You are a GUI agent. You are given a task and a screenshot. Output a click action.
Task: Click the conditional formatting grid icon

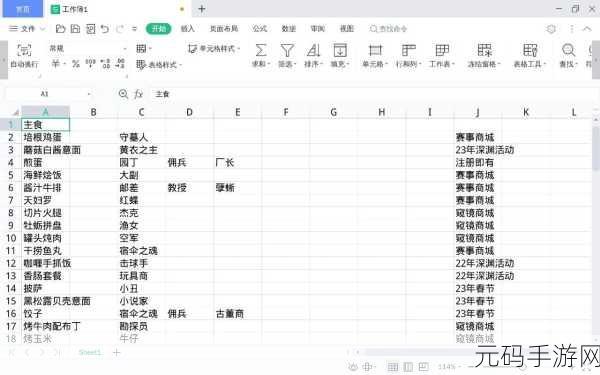[141, 49]
